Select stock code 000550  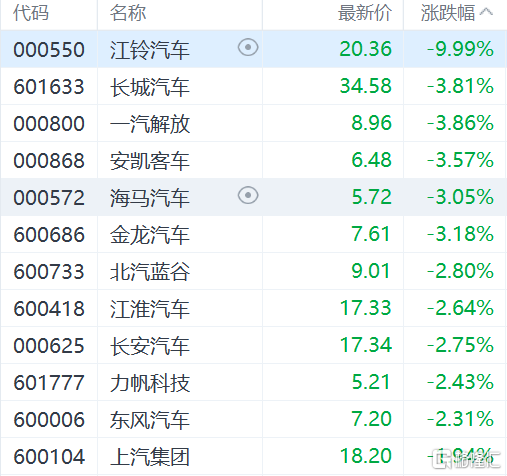[x=49, y=50]
